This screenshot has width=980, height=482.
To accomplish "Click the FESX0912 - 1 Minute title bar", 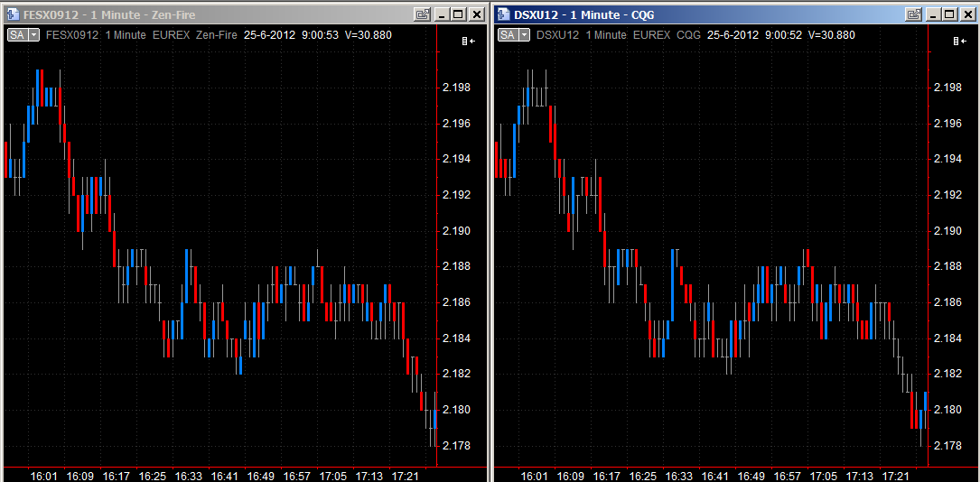I will 244,14.
